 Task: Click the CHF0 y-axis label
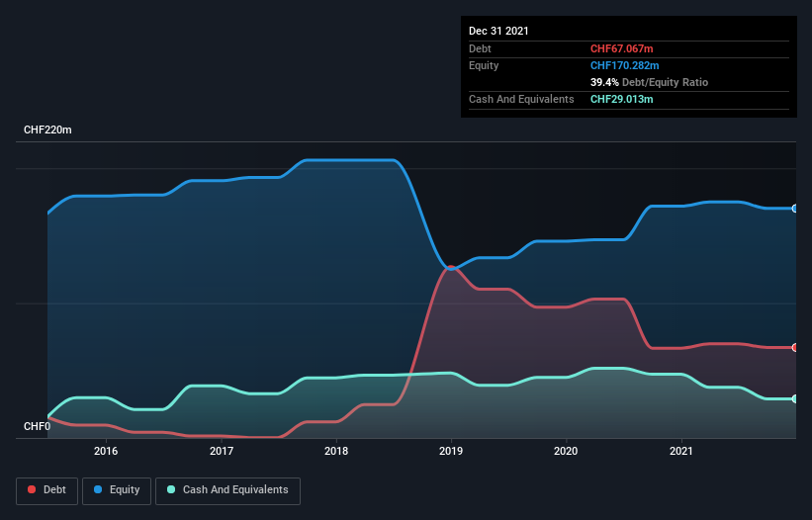coord(38,426)
